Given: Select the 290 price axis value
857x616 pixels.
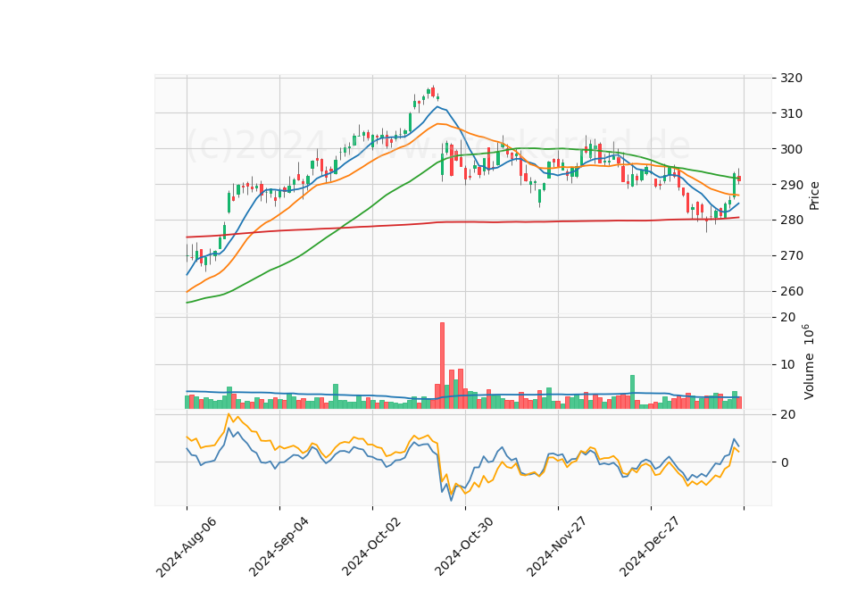Looking at the screenshot, I should 792,185.
